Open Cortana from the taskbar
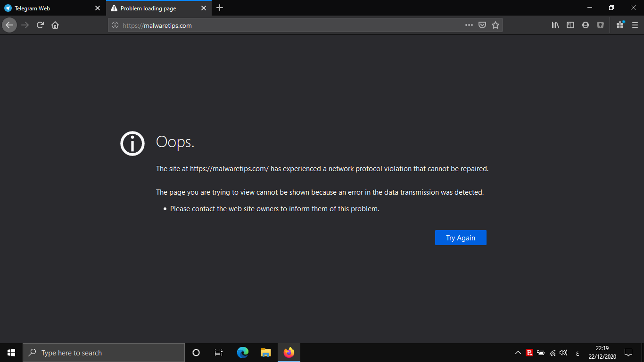Viewport: 644px width, 362px height. [x=196, y=353]
